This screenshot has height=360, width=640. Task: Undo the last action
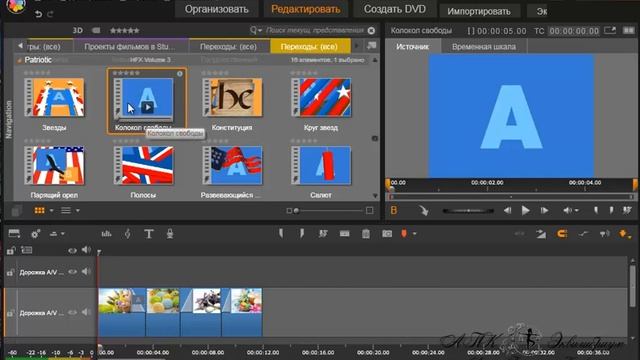click(x=38, y=14)
